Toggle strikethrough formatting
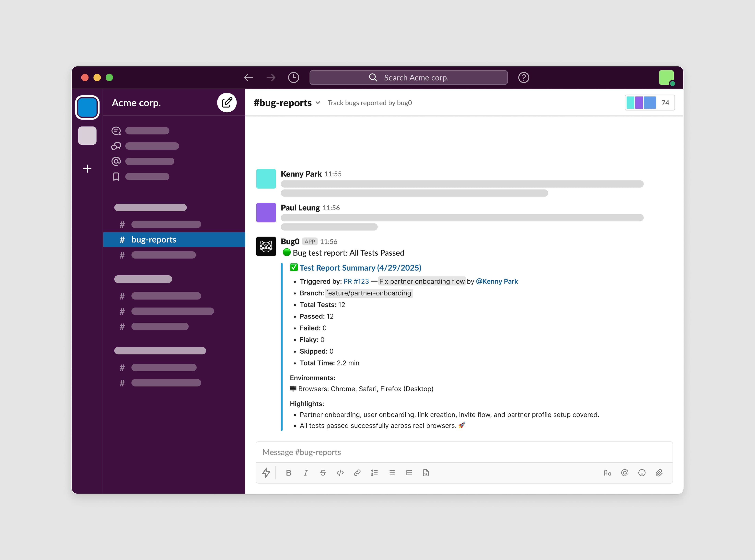This screenshot has width=755, height=560. click(323, 473)
